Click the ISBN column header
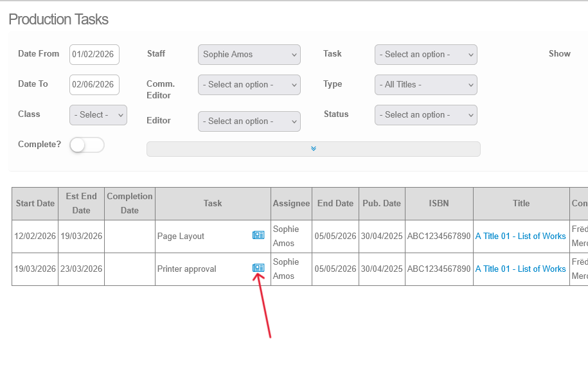 click(439, 203)
